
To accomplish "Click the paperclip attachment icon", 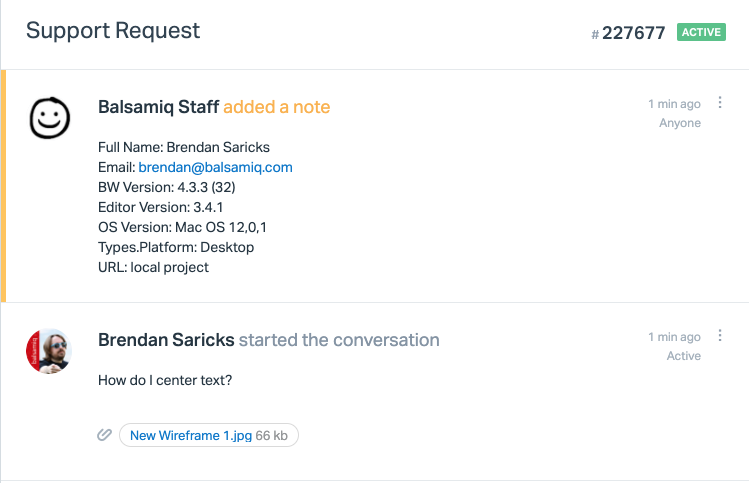I will 103,435.
